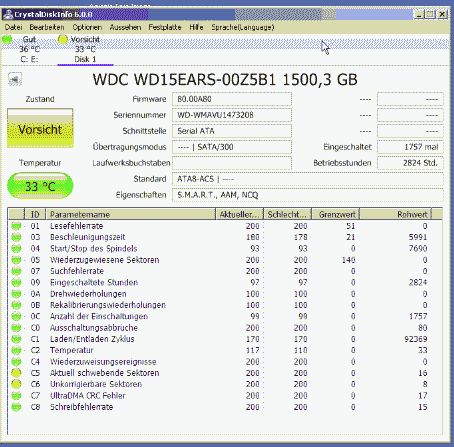Click the status icon of Lesefehlerrate row
The height and width of the screenshot is (447, 454).
point(16,226)
